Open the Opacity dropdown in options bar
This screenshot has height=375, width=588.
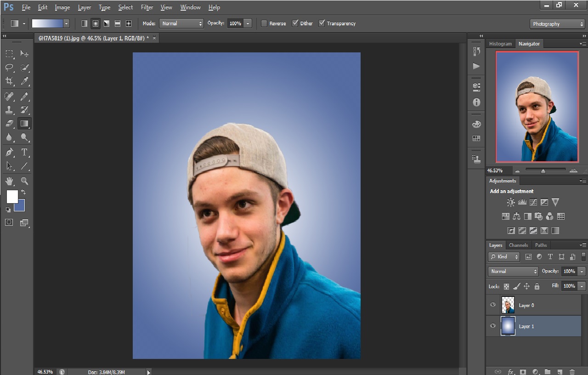(x=248, y=23)
